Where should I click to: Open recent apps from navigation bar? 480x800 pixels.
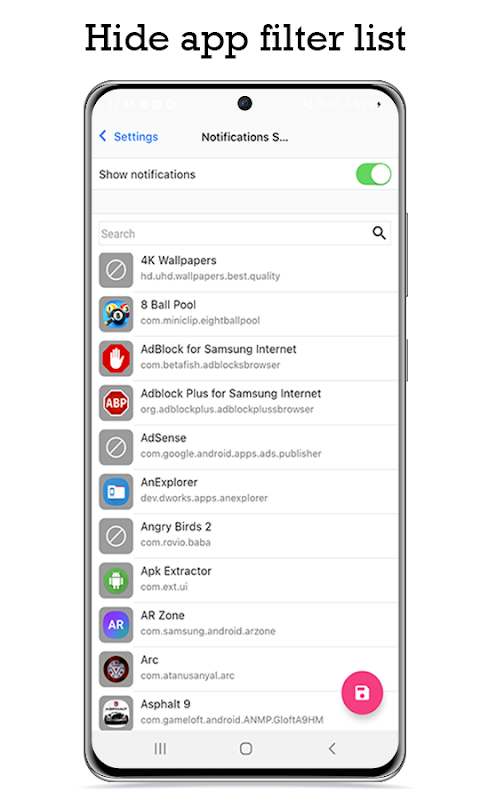pos(160,748)
